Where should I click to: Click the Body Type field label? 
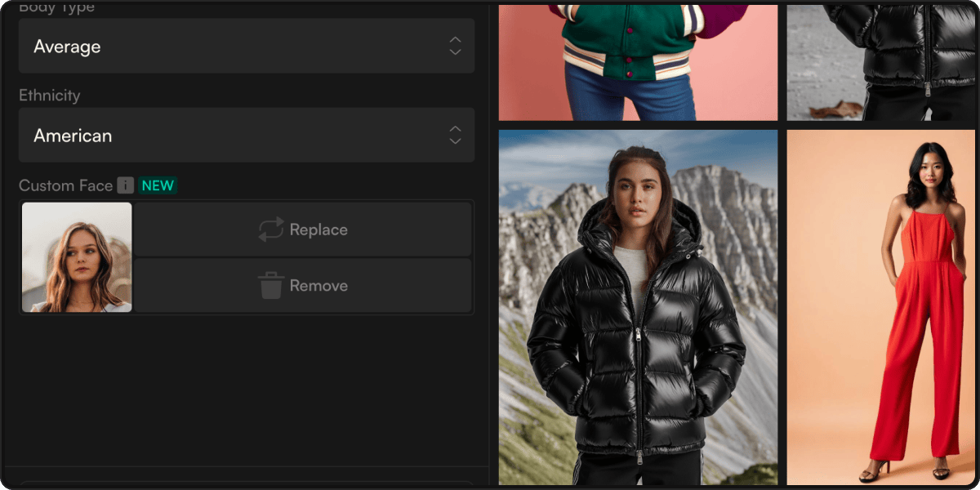[56, 8]
